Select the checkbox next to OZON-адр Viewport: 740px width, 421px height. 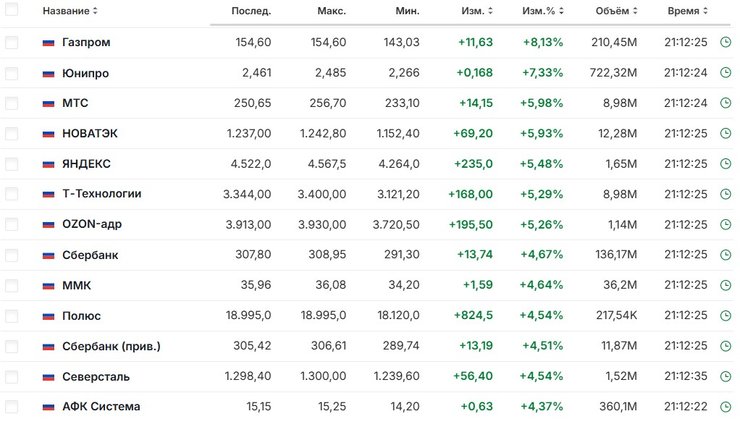click(x=12, y=225)
